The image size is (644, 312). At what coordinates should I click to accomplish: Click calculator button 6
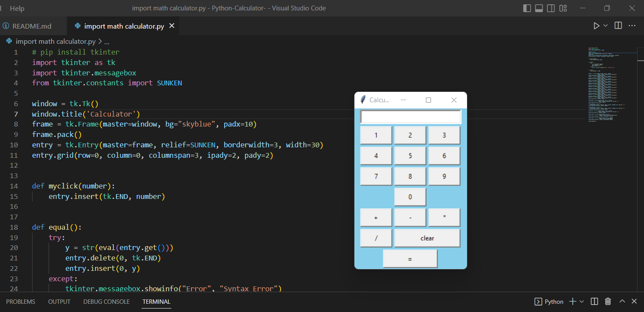(x=444, y=156)
